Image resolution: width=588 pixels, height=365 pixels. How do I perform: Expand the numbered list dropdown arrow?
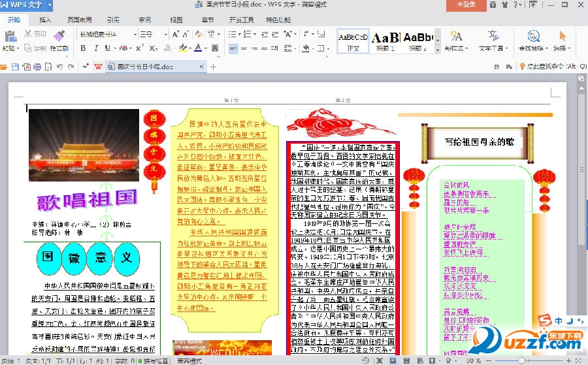click(255, 35)
